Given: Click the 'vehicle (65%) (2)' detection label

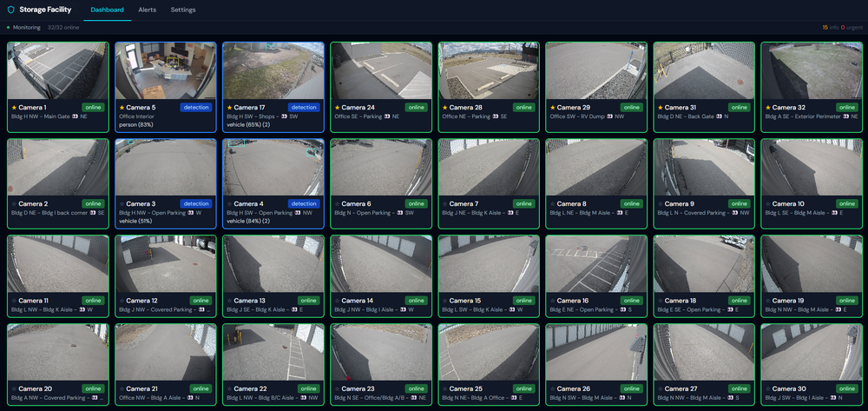Looking at the screenshot, I should point(250,124).
